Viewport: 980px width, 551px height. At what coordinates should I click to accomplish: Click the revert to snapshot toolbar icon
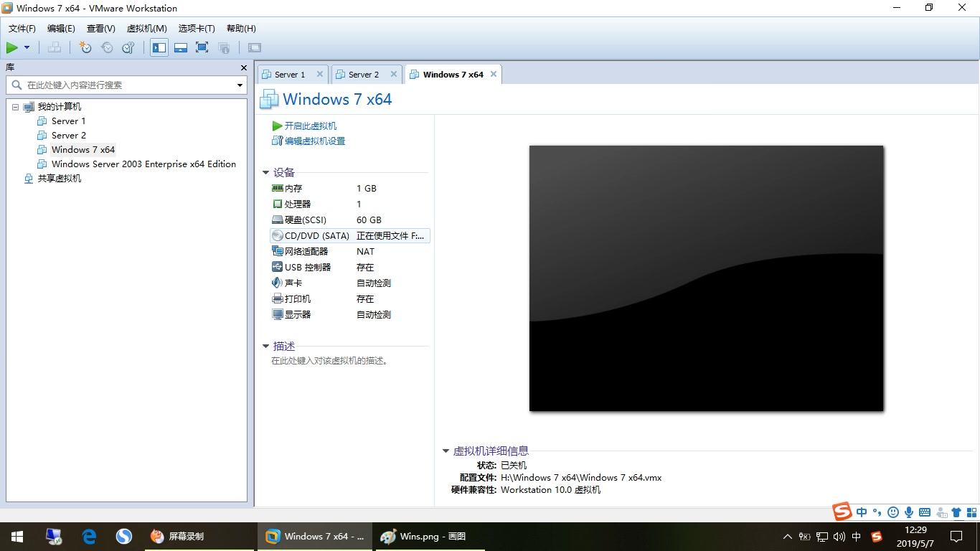coord(107,47)
